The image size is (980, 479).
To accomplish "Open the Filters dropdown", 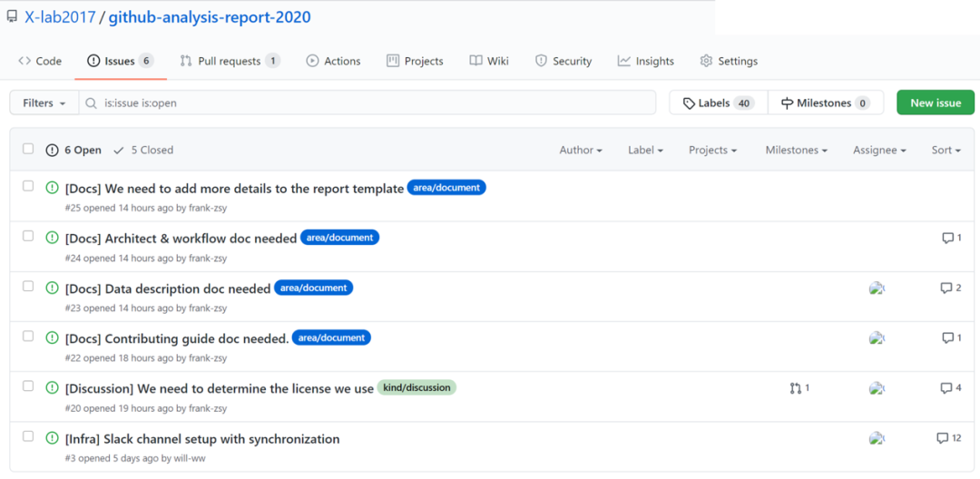I will click(44, 103).
